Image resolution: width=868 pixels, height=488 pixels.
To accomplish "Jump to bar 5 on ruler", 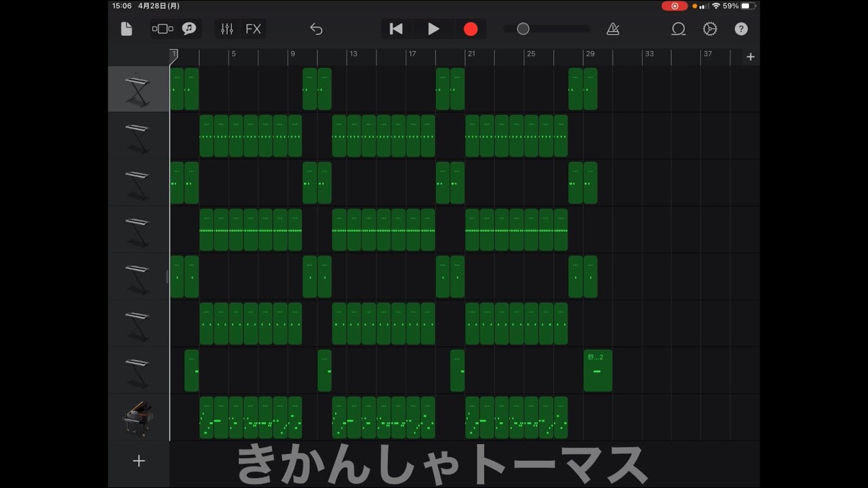I will [233, 54].
